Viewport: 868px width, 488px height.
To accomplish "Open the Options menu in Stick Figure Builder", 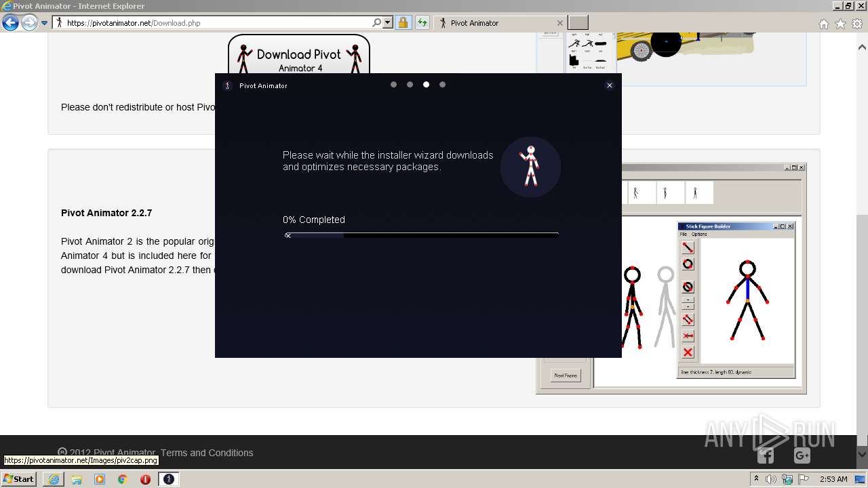I will (699, 235).
